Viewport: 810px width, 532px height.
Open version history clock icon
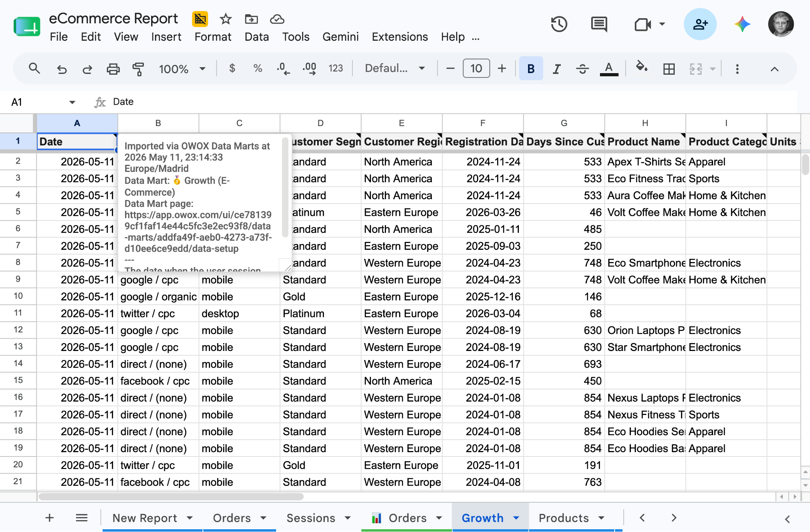(559, 25)
